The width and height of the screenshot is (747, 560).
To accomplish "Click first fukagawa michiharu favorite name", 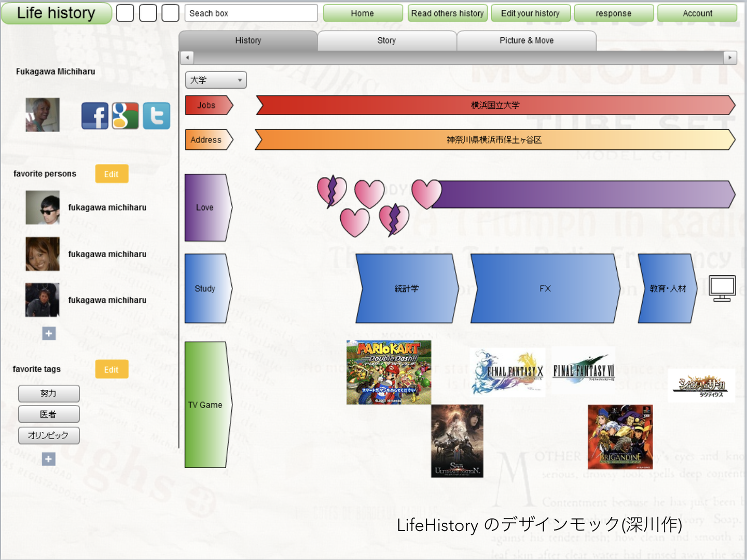I will tap(107, 207).
